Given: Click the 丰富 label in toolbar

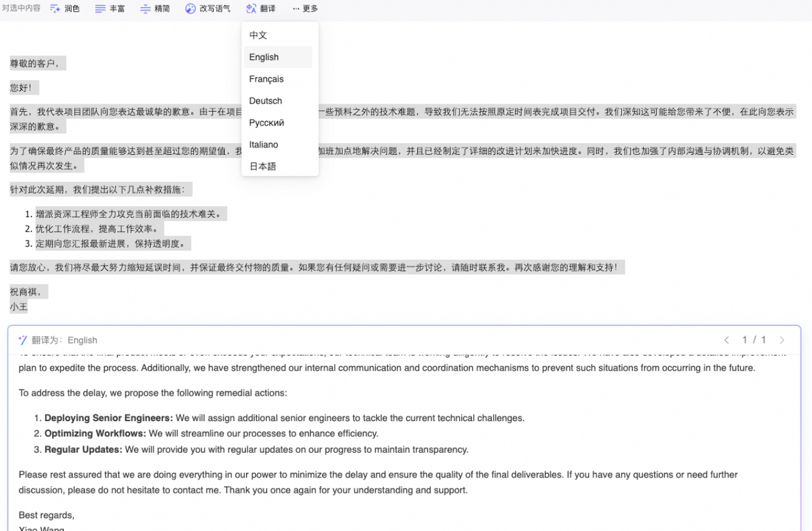Looking at the screenshot, I should [x=117, y=8].
